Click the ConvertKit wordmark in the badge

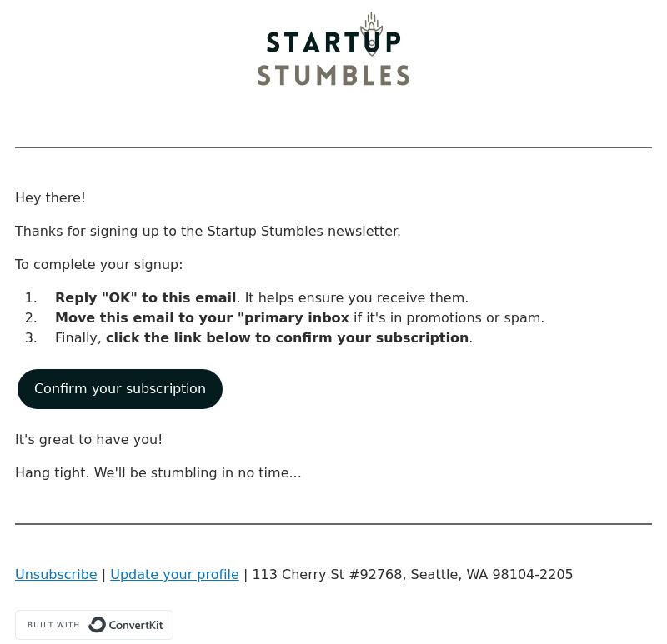[136, 625]
